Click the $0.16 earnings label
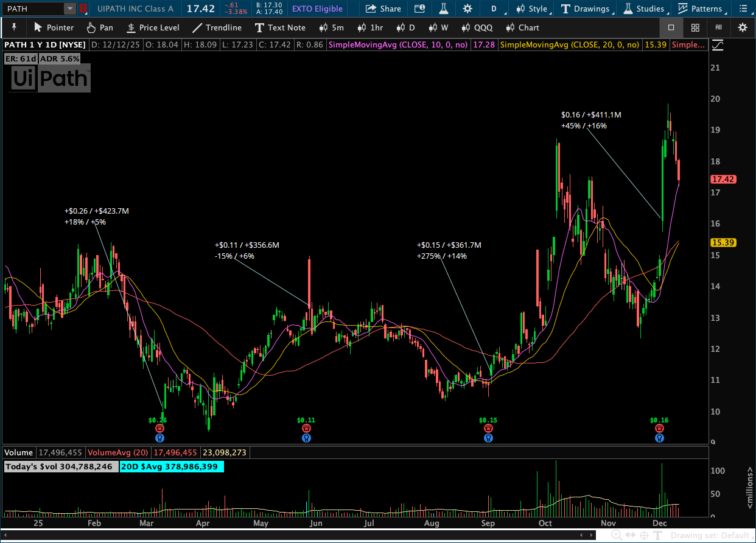This screenshot has width=756, height=543. point(659,420)
